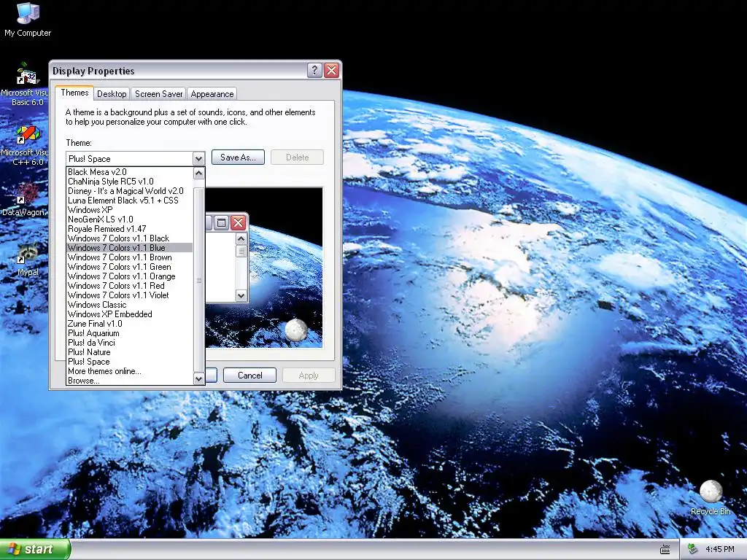Viewport: 747px width, 560px height.
Task: Click the theme list scrollbar thumb
Action: point(199,280)
